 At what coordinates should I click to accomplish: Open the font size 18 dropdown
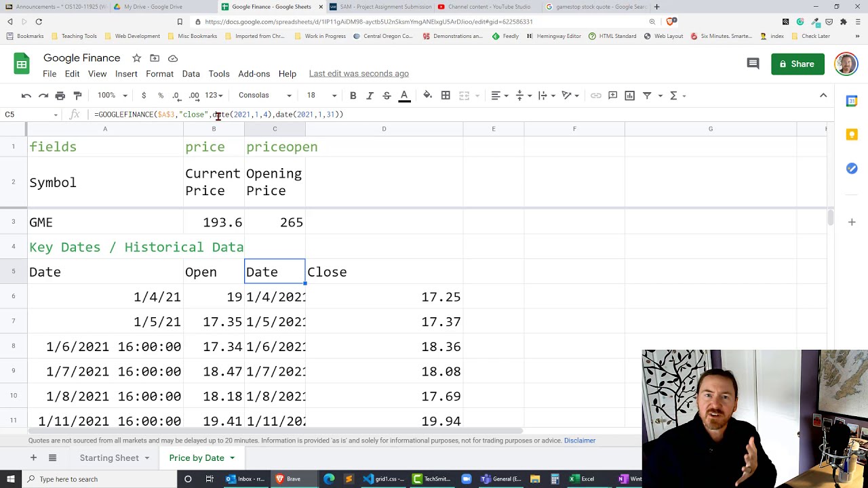[321, 96]
